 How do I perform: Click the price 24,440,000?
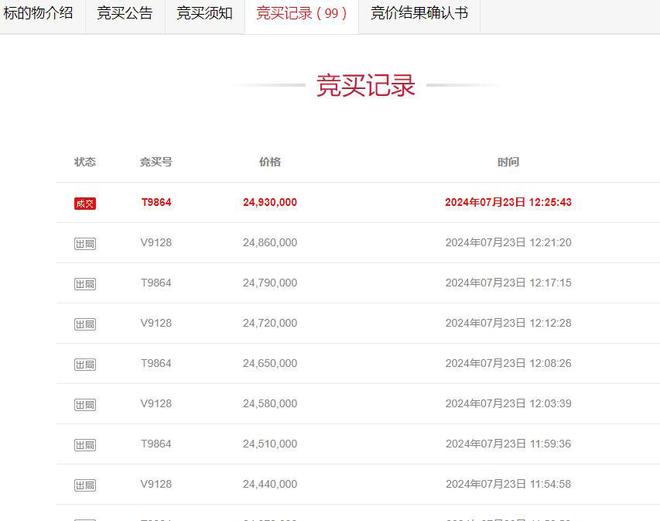point(270,484)
